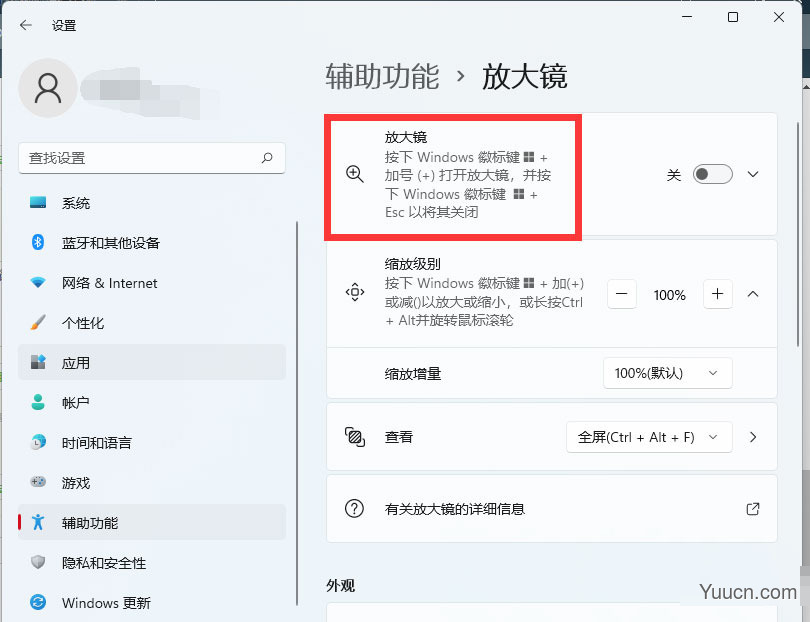This screenshot has height=622, width=810.
Task: Select 游戏 in the sidebar
Action: point(151,482)
